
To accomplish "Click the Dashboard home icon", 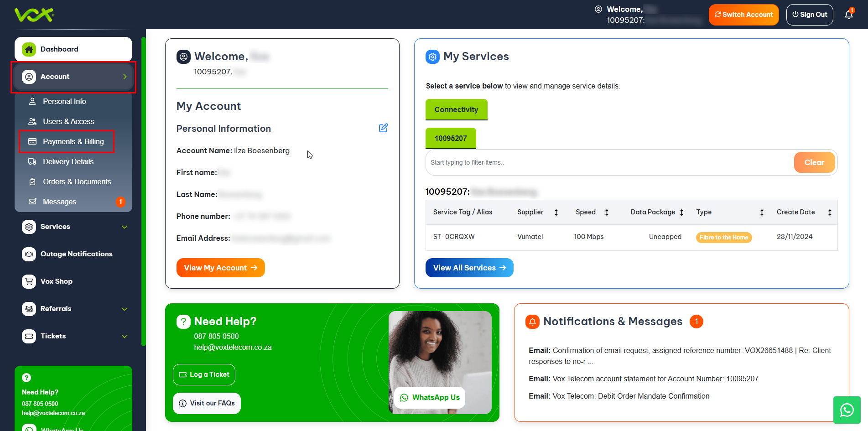I will tap(29, 49).
